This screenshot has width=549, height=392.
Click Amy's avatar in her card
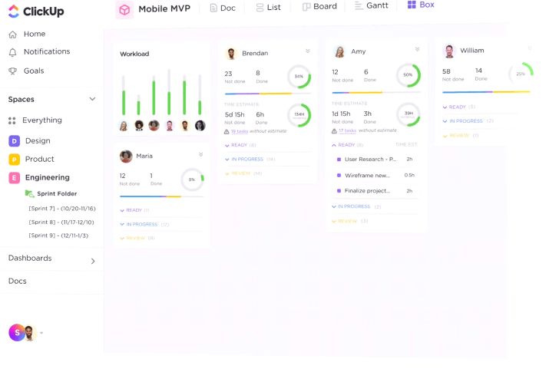click(x=339, y=51)
